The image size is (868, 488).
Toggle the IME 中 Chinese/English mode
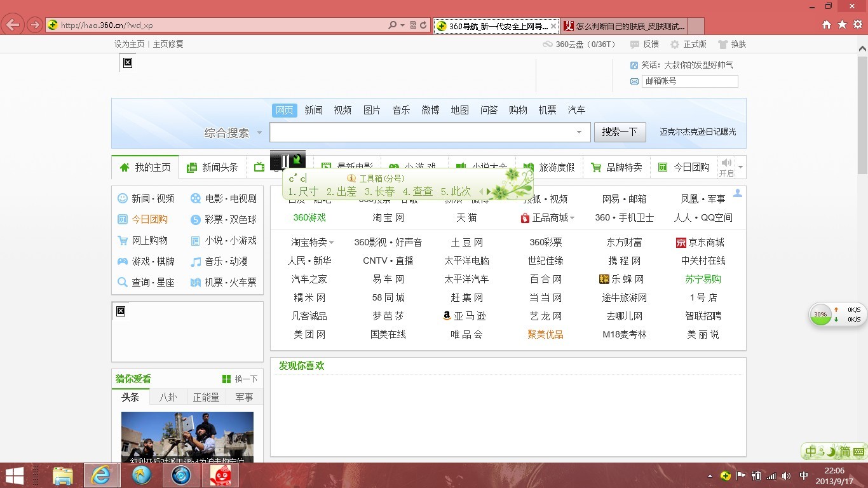811,452
